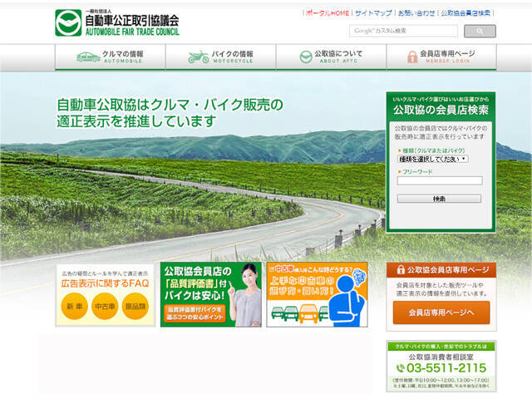This screenshot has height=399, width=532.
Task: Click the green emblem icon beside 公取協について
Action: point(306,57)
